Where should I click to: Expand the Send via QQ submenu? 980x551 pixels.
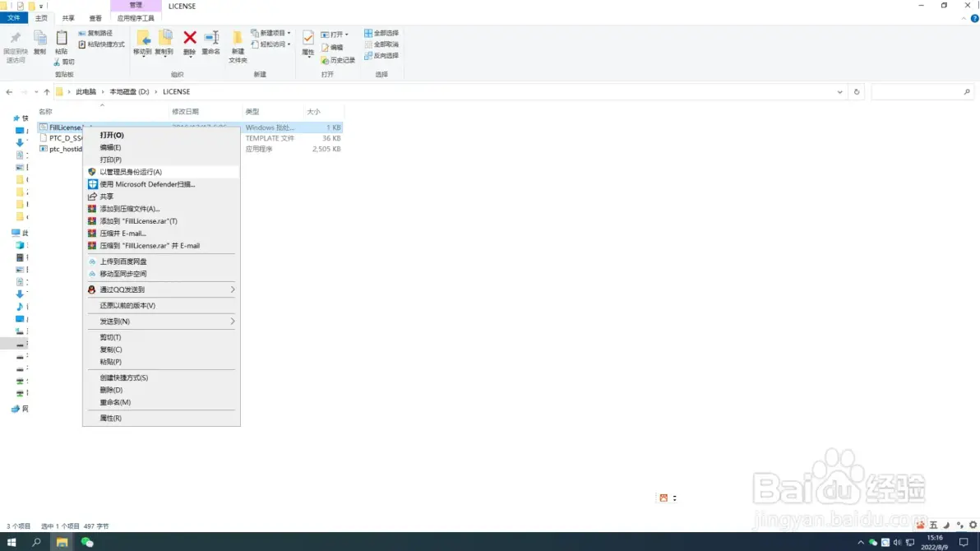point(161,289)
